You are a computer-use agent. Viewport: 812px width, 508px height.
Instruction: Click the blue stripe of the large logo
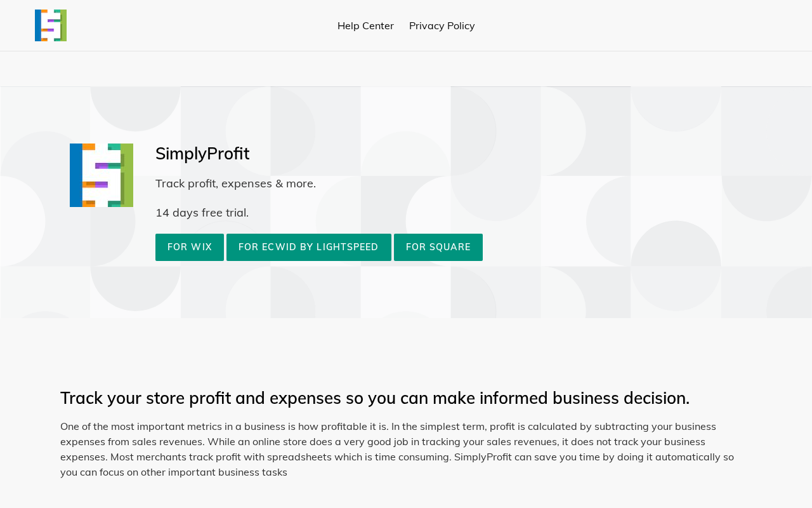76,175
